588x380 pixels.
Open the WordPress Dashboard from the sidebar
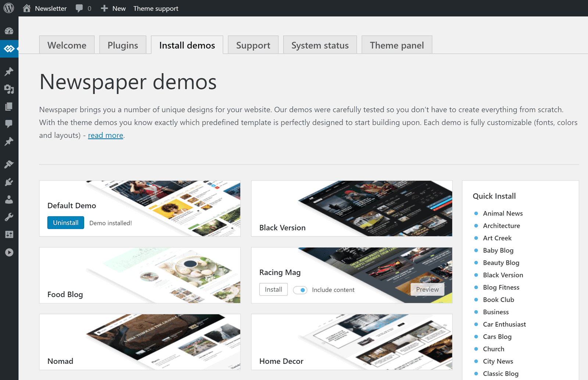tap(9, 31)
